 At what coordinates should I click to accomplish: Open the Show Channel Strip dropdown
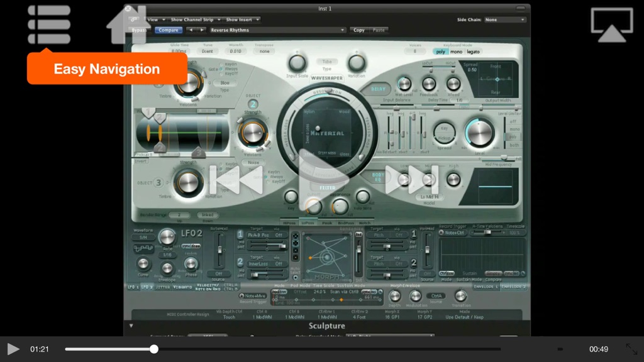[196, 19]
